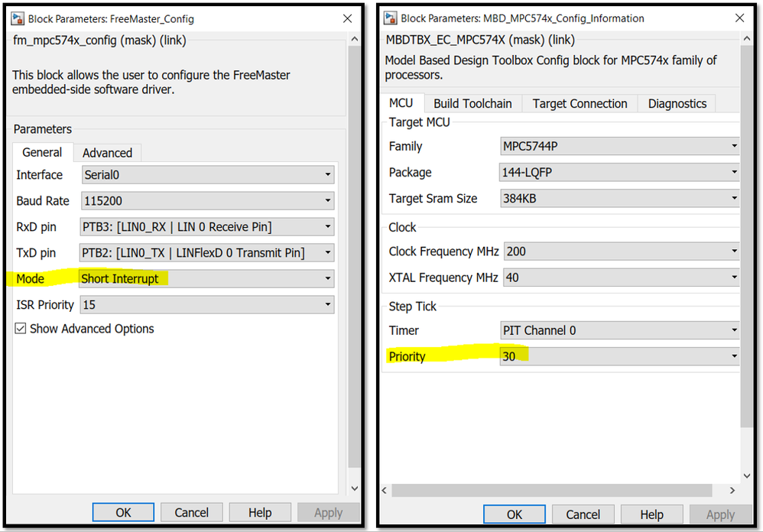Click Apply in the MBD_MPC574x_Config_Information dialog
Image resolution: width=763 pixels, height=532 pixels.
point(720,514)
